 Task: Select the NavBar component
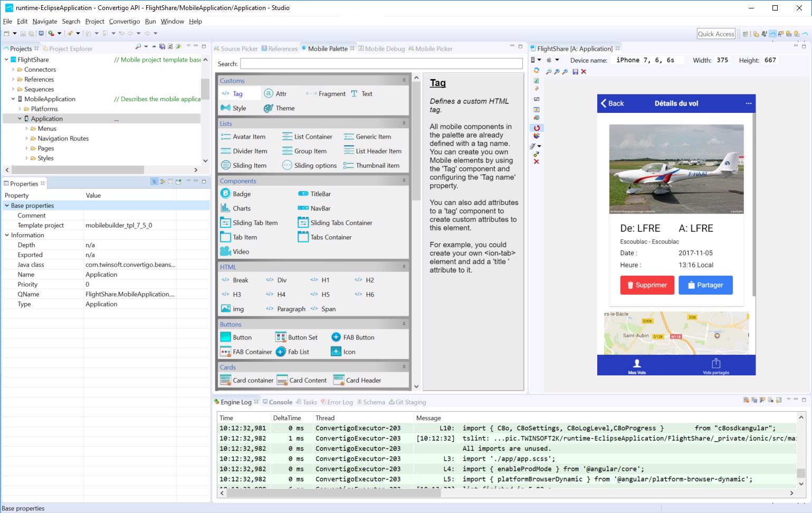(314, 208)
